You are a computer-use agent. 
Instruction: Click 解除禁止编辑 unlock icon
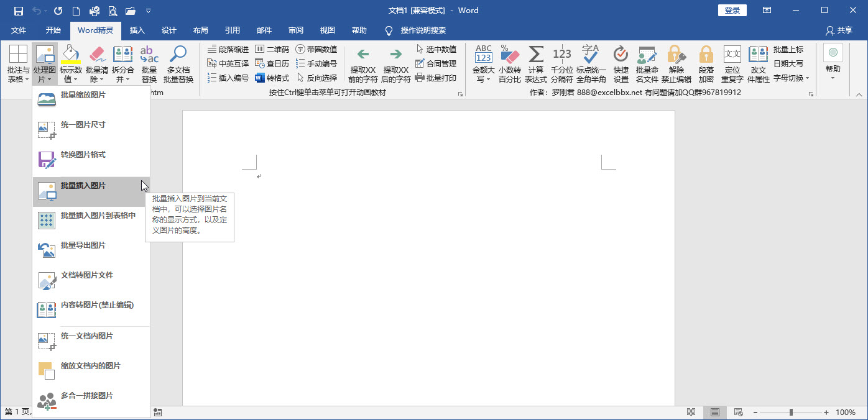tap(676, 65)
